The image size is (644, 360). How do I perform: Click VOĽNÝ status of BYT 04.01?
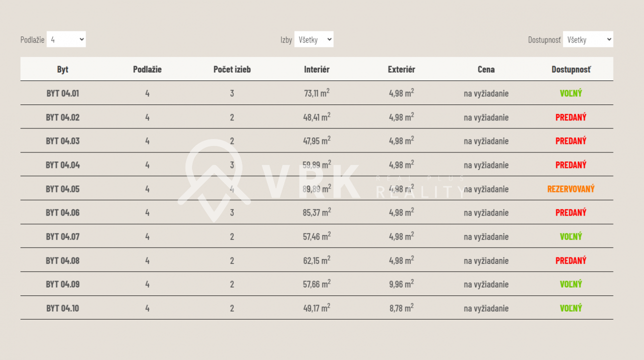(x=571, y=93)
